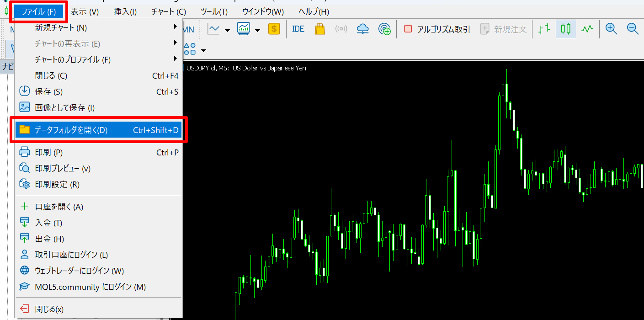Zoom out of the chart
The image size is (644, 320).
(x=632, y=28)
